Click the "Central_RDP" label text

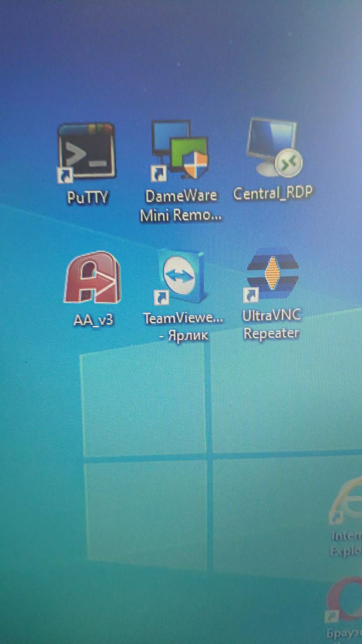point(274,194)
